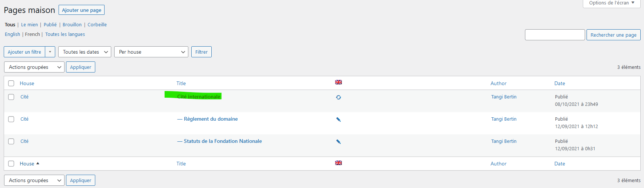Screen dimensions: 644x188
Task: Expand Options de l'écran panel
Action: [612, 3]
